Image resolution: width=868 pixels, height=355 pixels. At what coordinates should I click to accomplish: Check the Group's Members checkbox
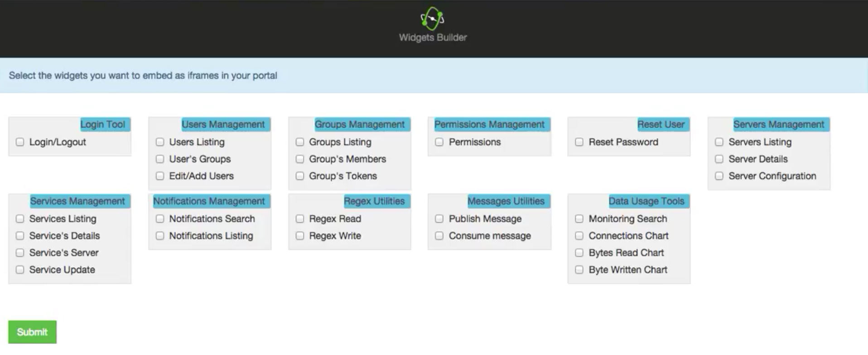click(x=300, y=159)
